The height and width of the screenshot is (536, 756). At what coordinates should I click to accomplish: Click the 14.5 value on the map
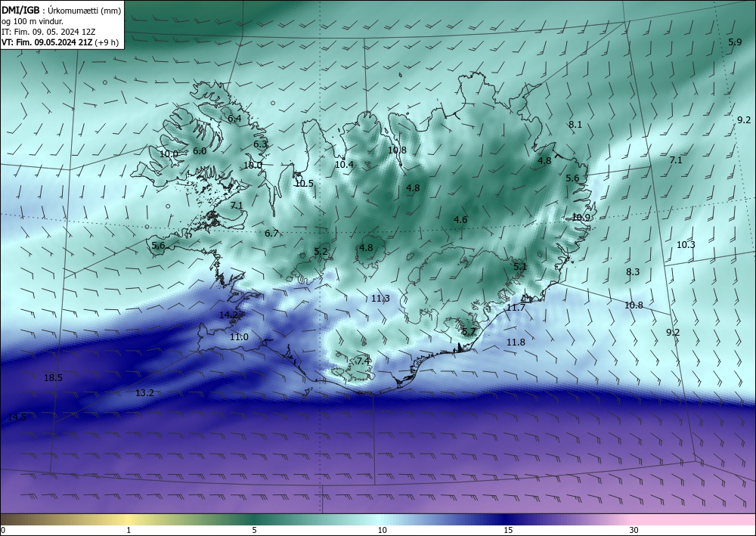[17, 417]
